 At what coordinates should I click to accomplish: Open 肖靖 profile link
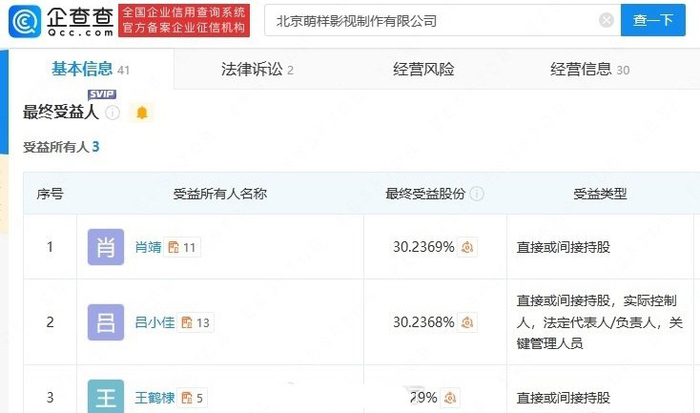(148, 247)
